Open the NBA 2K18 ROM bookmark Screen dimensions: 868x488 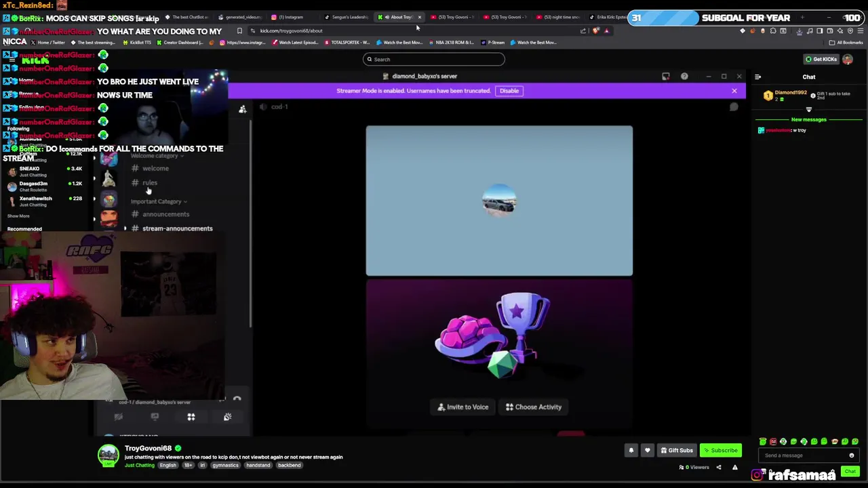point(451,43)
